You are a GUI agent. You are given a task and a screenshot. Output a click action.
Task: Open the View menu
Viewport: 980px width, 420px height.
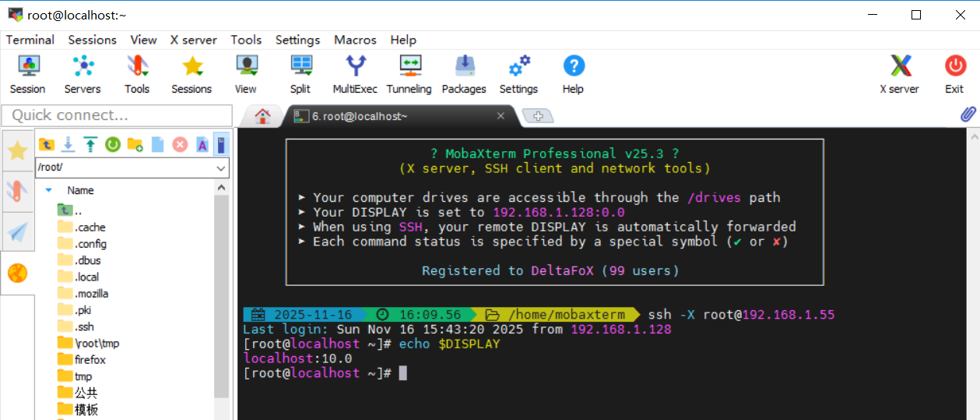[143, 40]
